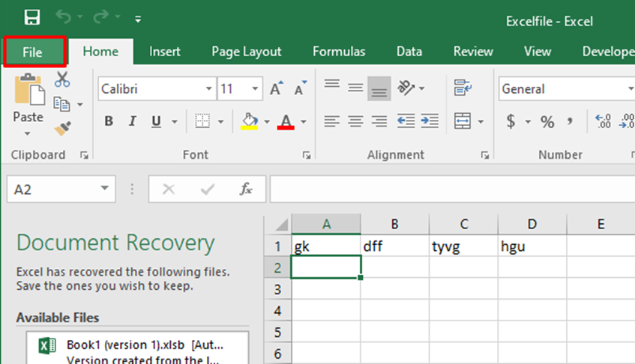Image resolution: width=635 pixels, height=364 pixels.
Task: Click inside the formula bar
Action: pyautogui.click(x=452, y=189)
